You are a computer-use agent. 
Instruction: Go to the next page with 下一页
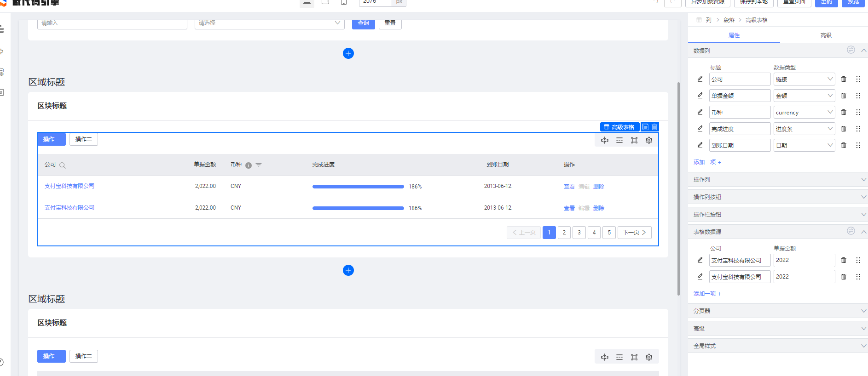click(634, 233)
